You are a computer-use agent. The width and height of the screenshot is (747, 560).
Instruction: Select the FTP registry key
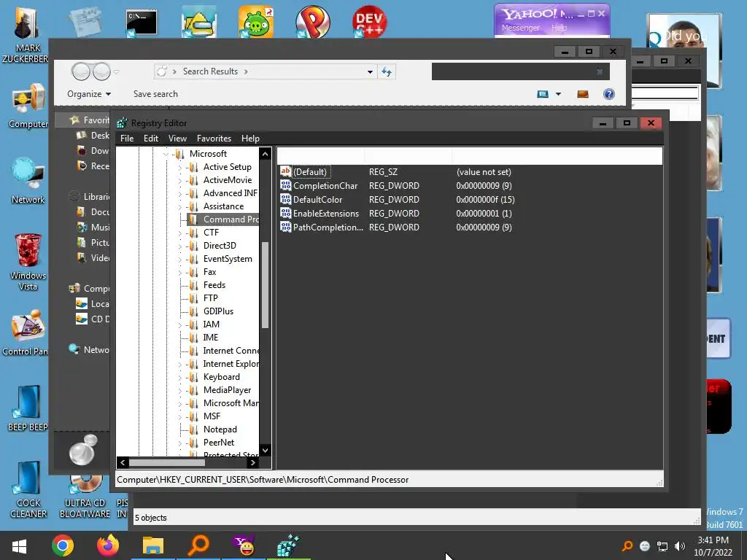211,298
